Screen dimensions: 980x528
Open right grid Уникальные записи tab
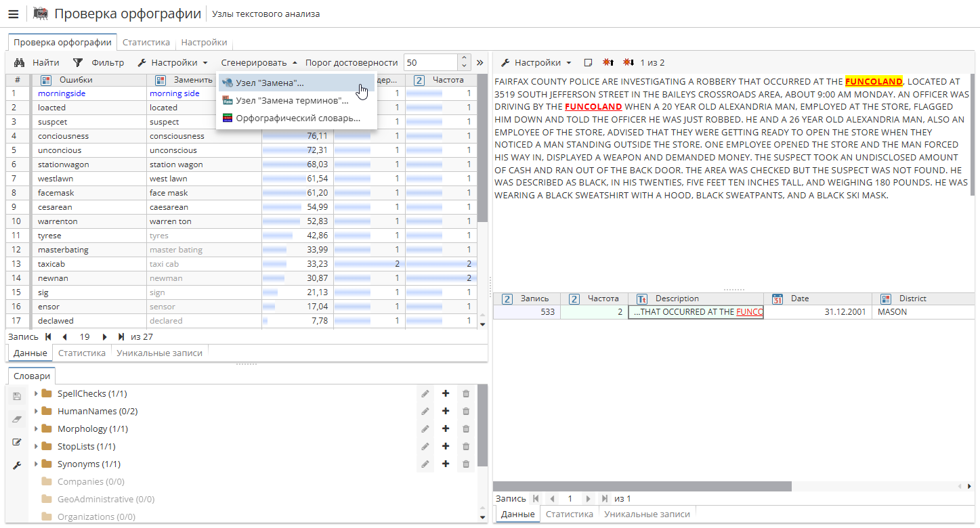click(647, 514)
